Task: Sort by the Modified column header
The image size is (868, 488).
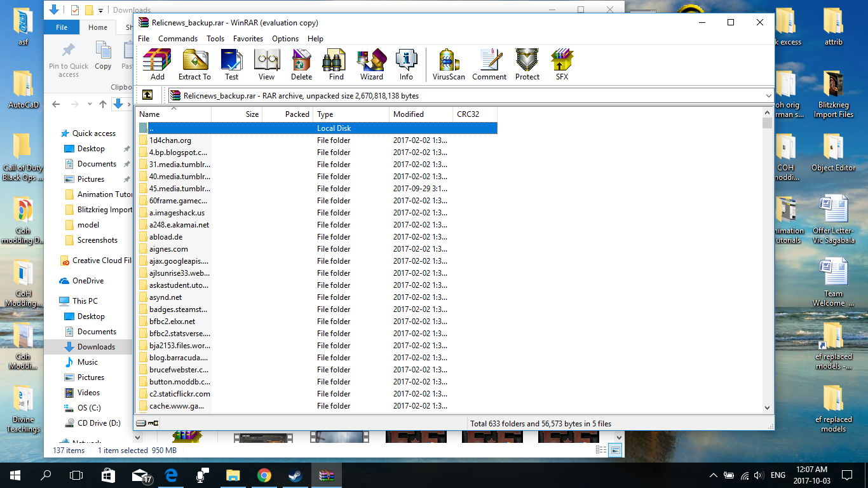Action: tap(421, 114)
